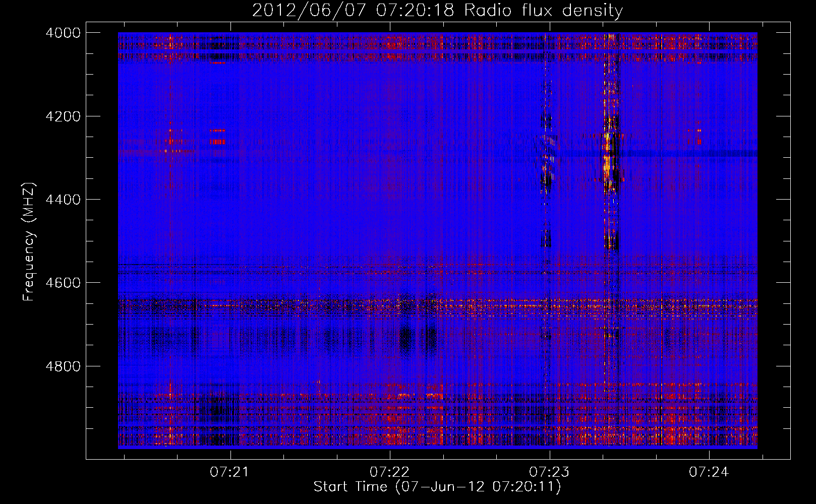This screenshot has height=504, width=816.
Task: Select the 4400 frequency axis label
Action: click(63, 200)
